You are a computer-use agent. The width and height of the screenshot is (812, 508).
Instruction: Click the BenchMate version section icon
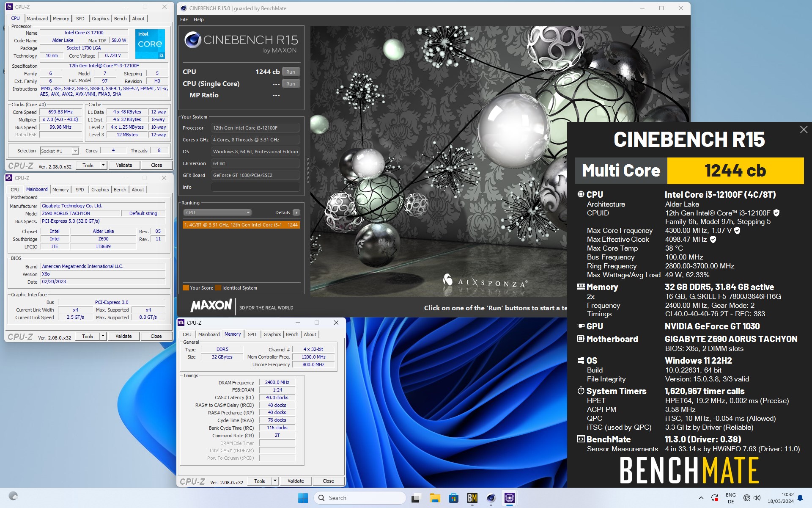581,439
